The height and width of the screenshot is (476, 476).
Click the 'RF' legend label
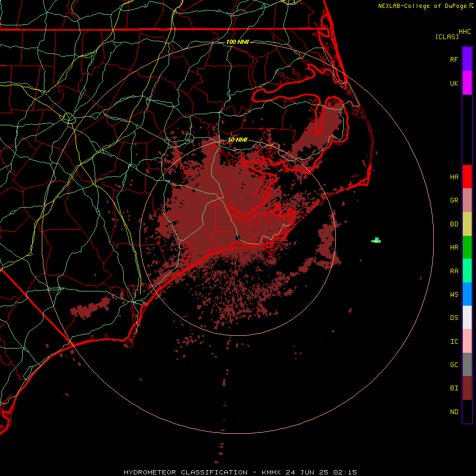point(454,59)
